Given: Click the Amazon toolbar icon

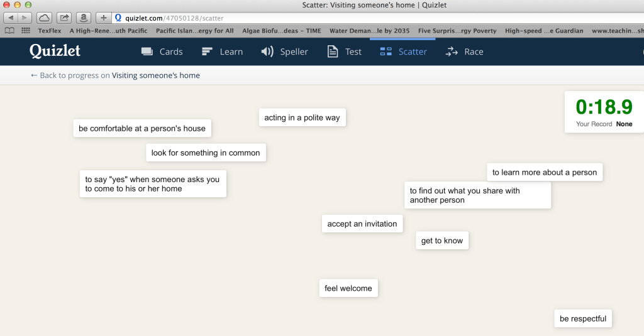Looking at the screenshot, I should click(84, 18).
